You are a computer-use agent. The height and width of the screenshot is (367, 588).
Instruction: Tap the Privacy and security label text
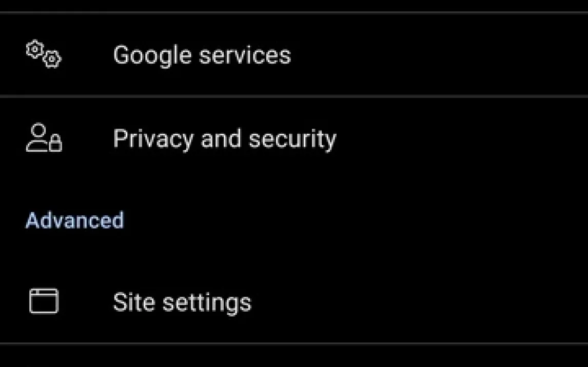[x=224, y=138]
